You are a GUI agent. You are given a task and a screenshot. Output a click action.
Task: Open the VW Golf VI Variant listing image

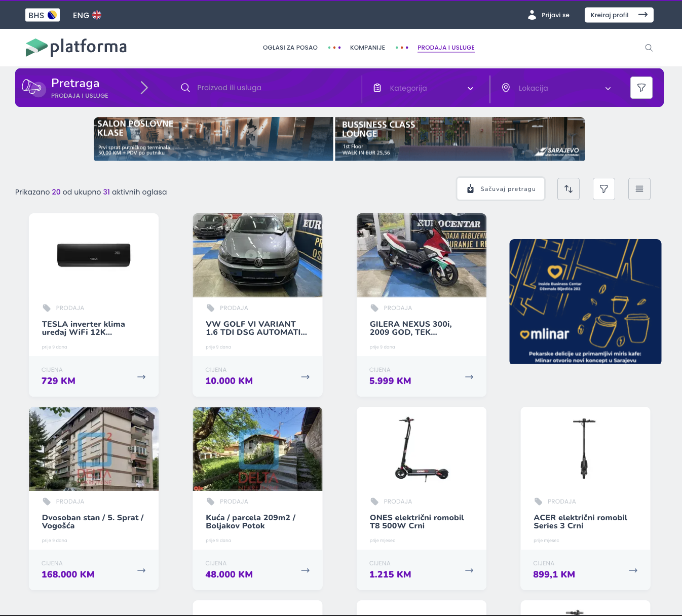[257, 255]
